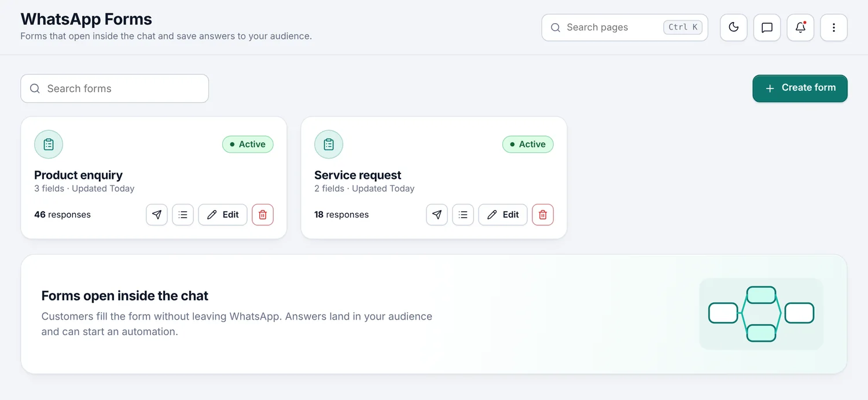Click the Ctrl K shortcut badge
The height and width of the screenshot is (400, 868).
(x=683, y=27)
